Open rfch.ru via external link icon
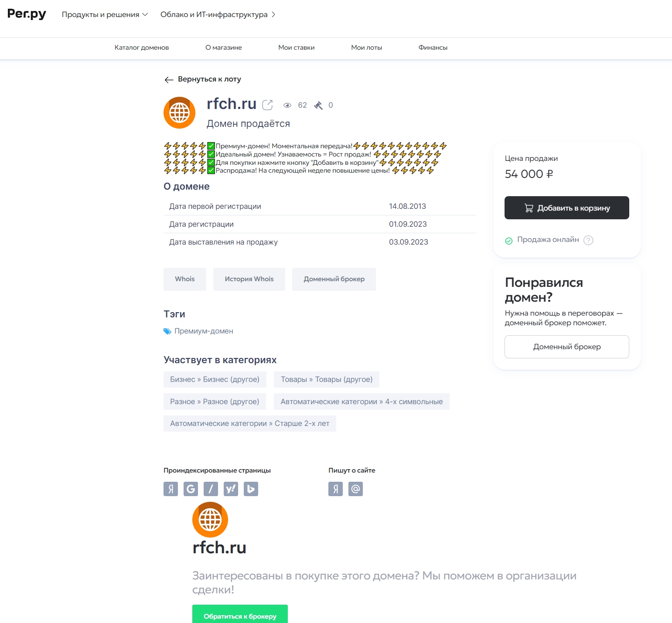 [x=267, y=105]
